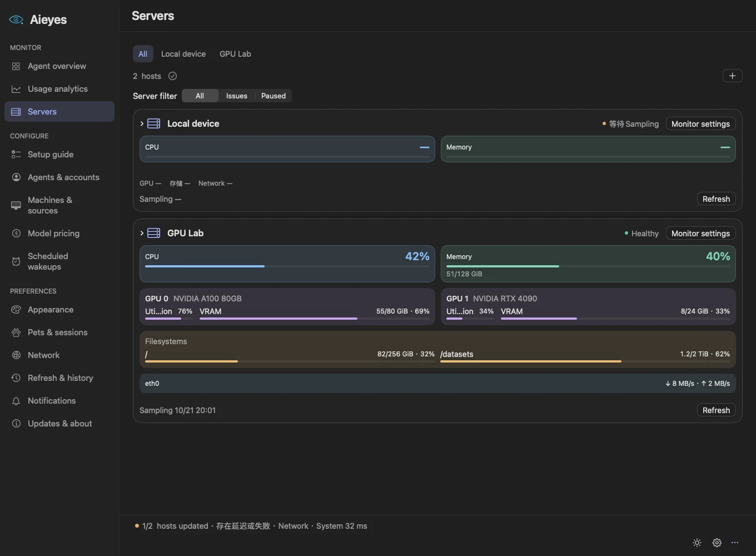Click the Notifications bell icon
The width and height of the screenshot is (756, 556).
pos(16,401)
